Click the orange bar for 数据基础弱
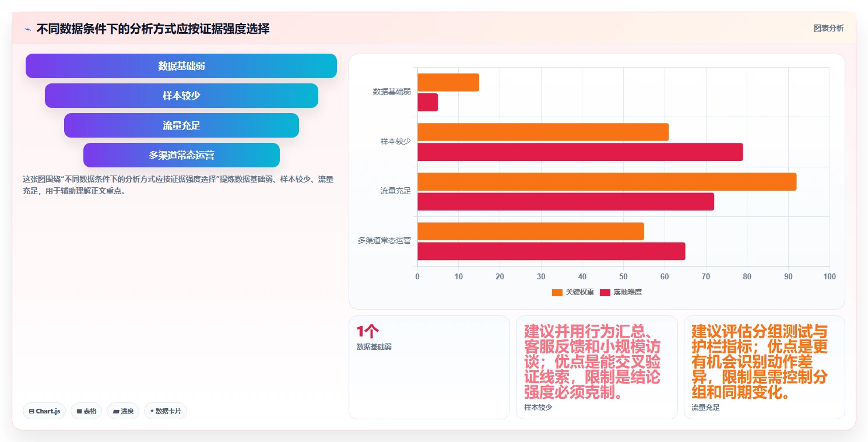The width and height of the screenshot is (868, 442). coord(448,82)
